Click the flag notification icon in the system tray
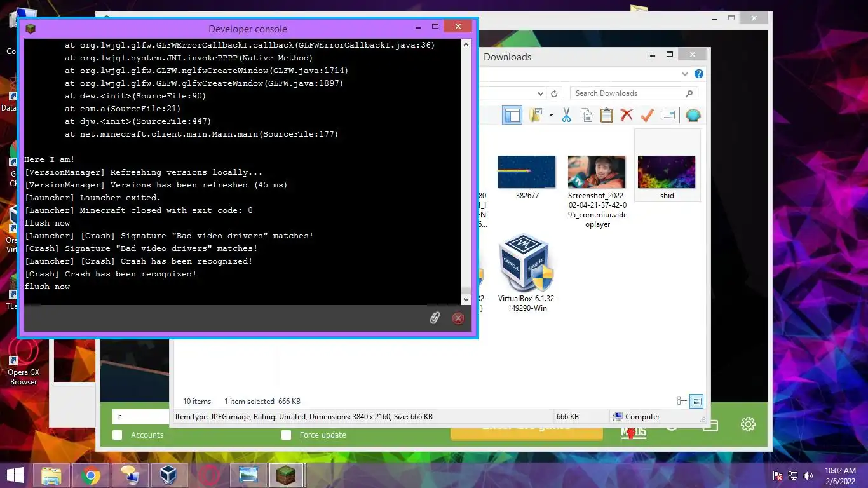This screenshot has height=488, width=868. (778, 475)
